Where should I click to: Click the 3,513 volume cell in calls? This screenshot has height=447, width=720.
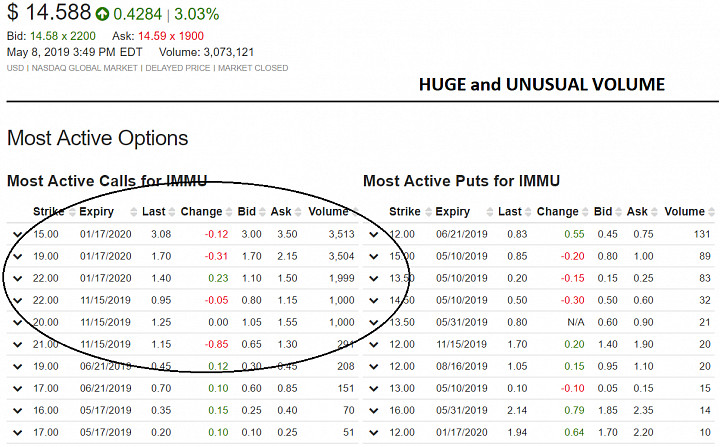click(341, 235)
